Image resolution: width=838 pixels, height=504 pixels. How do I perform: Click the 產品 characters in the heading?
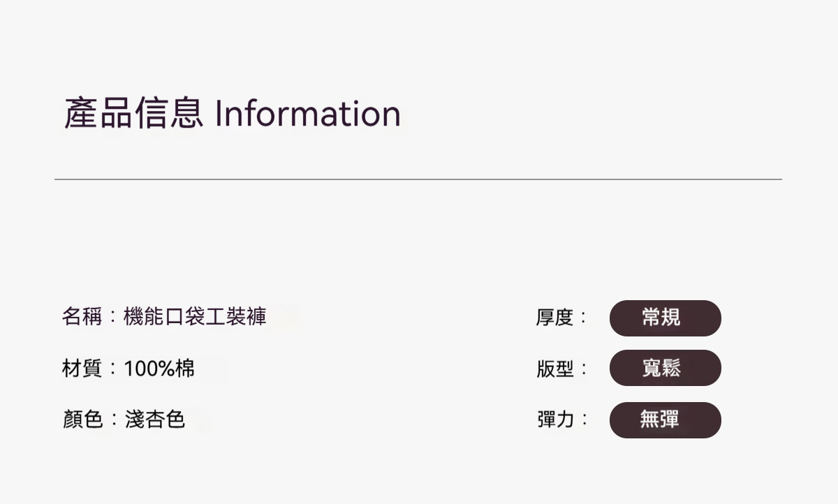[98, 114]
